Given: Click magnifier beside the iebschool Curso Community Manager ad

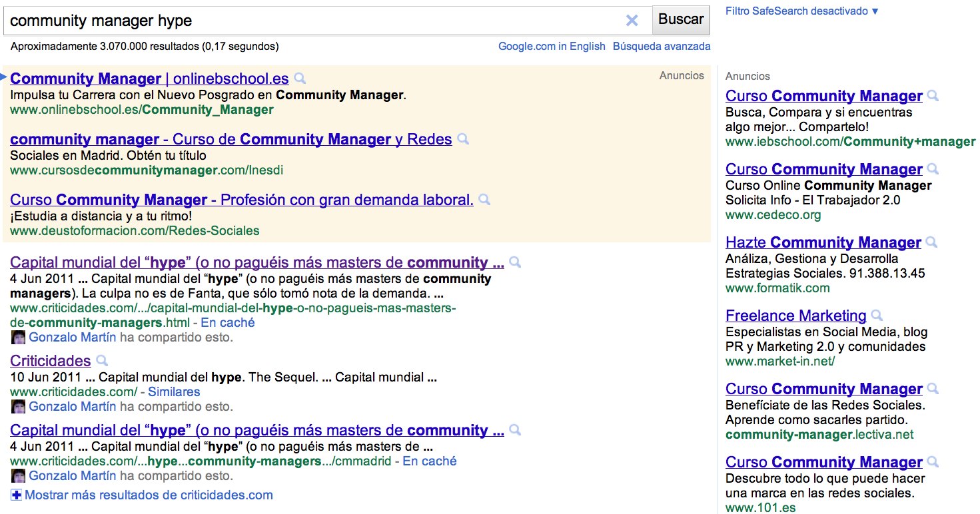Looking at the screenshot, I should pos(933,96).
